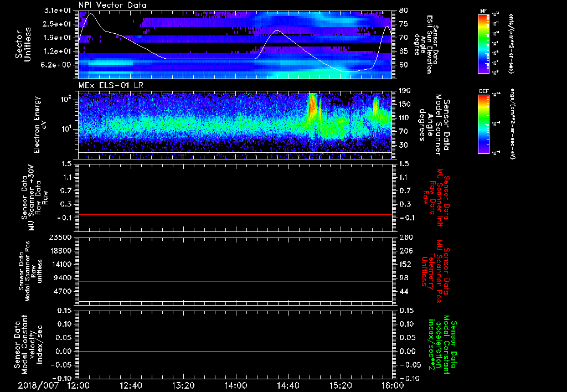Click the 2018/007 date label
This screenshot has width=567, height=392.
[x=38, y=385]
